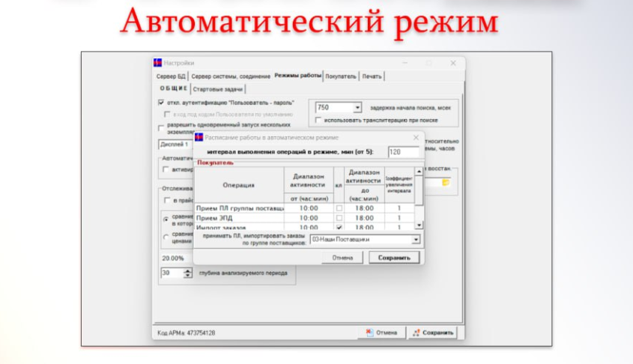Click the interval field showing 120
633x364 pixels.
403,152
